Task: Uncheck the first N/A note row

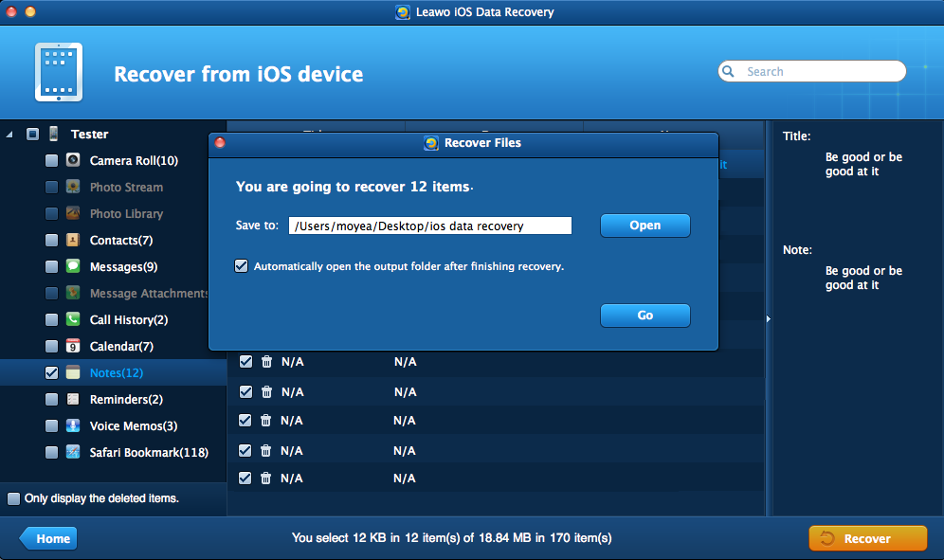Action: (x=245, y=361)
